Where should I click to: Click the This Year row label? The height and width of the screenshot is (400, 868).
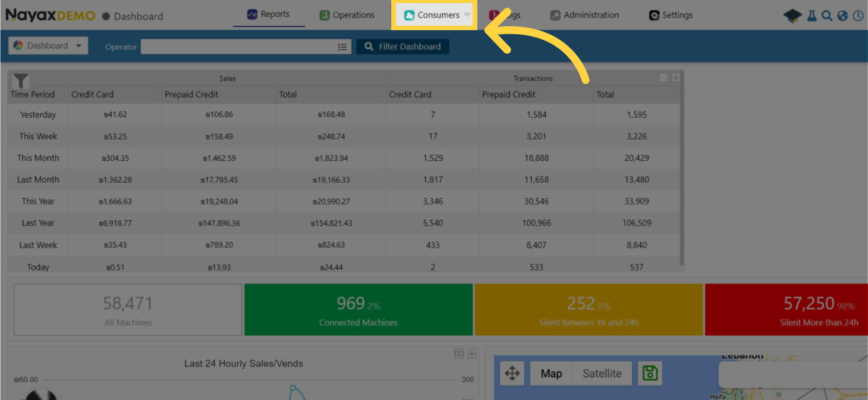coord(38,201)
